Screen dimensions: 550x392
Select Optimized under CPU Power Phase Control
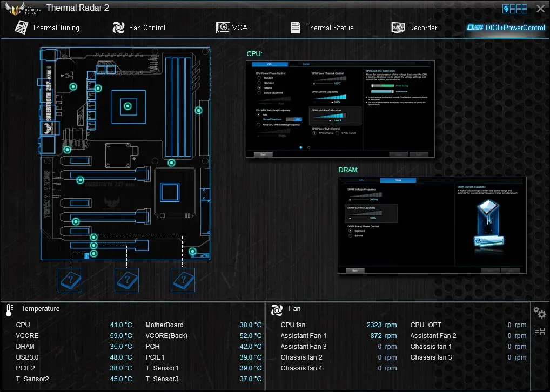pyautogui.click(x=259, y=83)
